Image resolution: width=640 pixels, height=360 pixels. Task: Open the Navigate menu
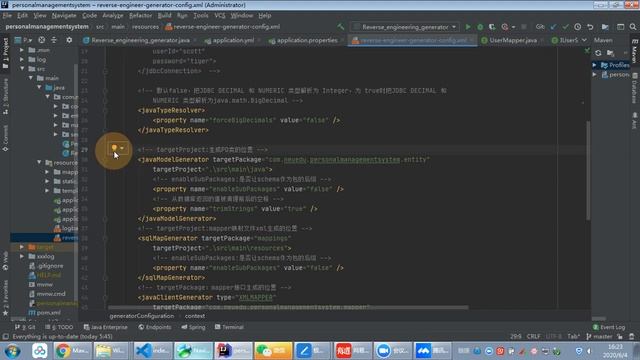point(64,16)
